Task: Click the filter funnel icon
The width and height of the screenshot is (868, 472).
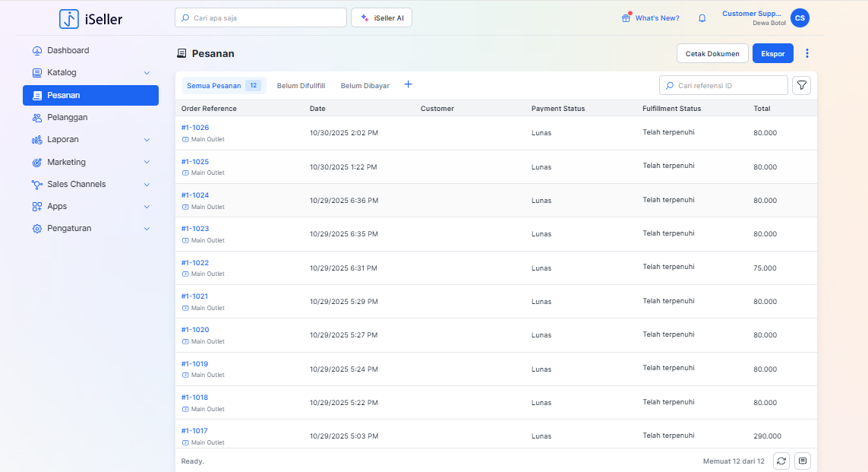Action: 801,85
